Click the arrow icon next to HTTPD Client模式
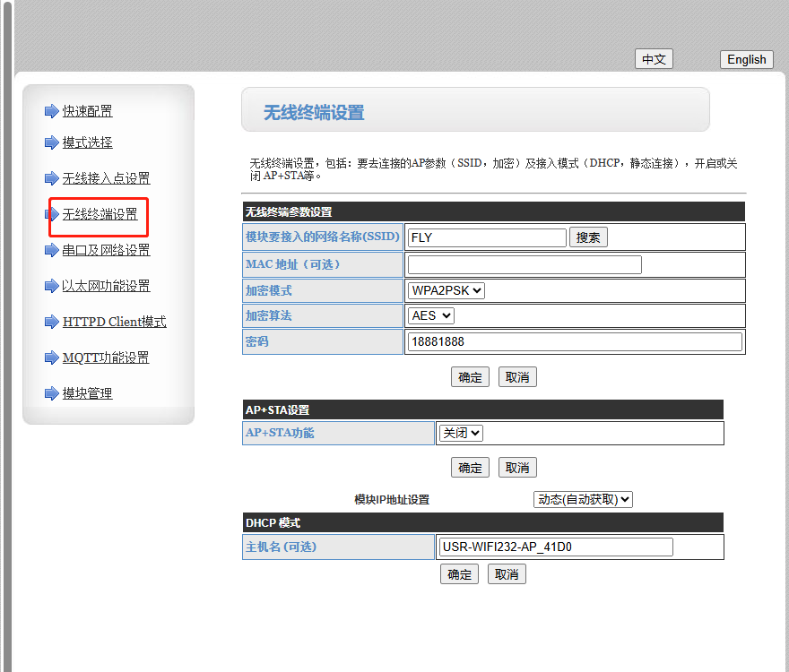Screen dimensions: 789x672 (51, 323)
